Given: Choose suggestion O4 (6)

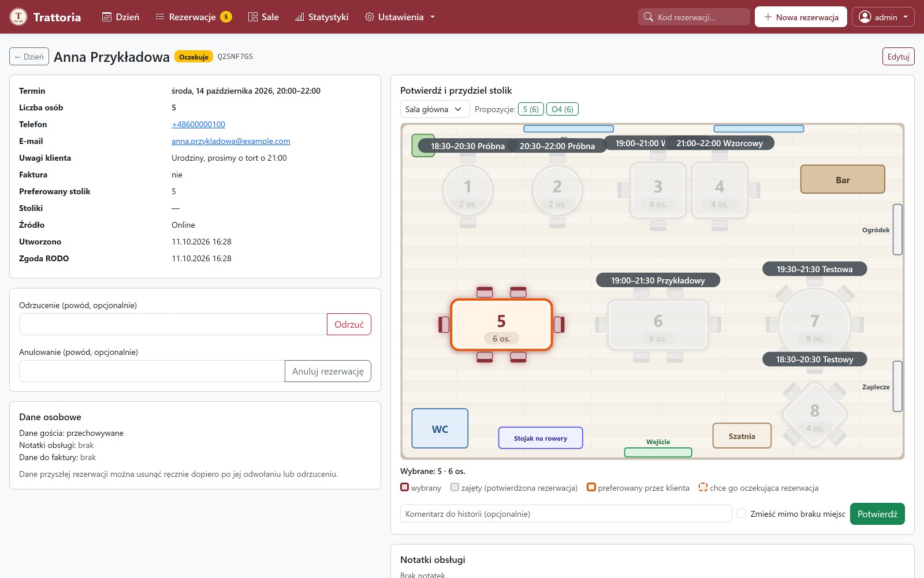Looking at the screenshot, I should (x=562, y=109).
